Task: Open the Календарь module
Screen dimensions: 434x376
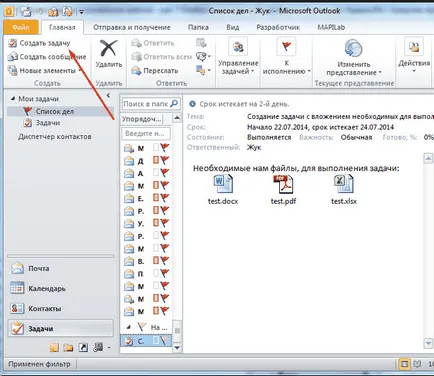Action: pyautogui.click(x=60, y=288)
